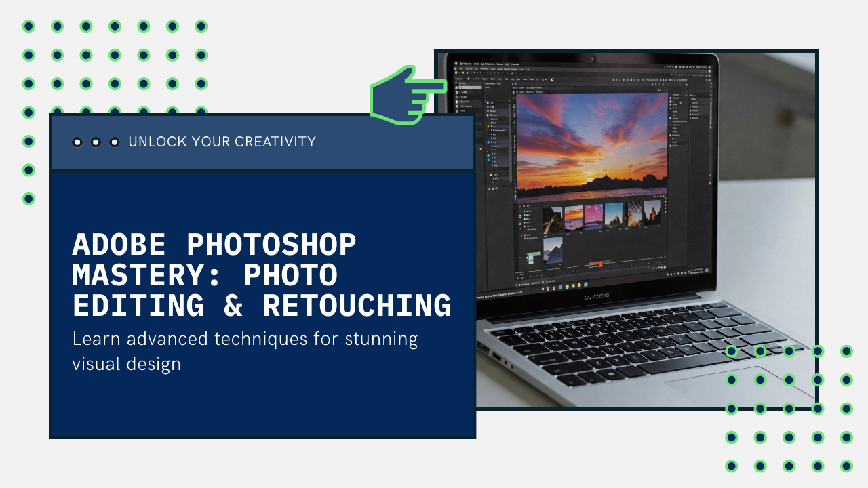The image size is (868, 488).
Task: Open the blue sky silhouette filmstrip thumbnail
Action: (x=614, y=216)
